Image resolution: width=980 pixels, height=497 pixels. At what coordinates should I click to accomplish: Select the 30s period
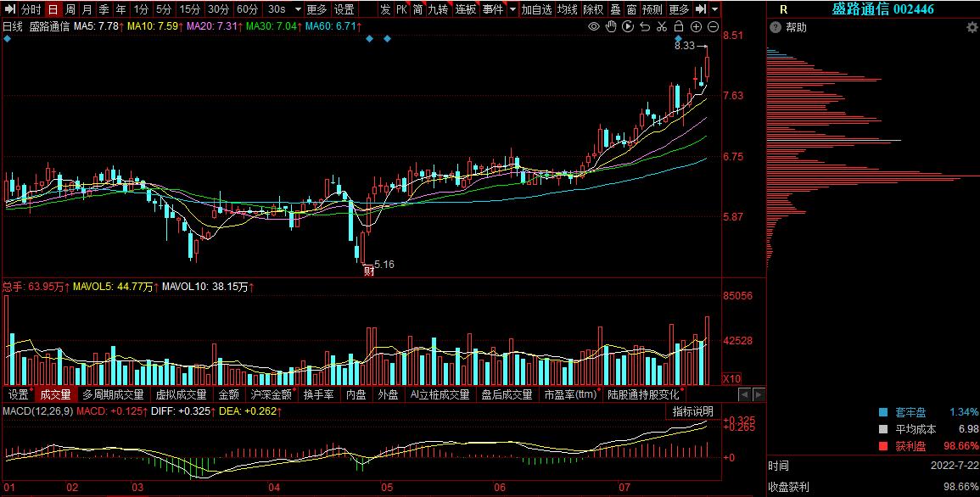tap(277, 9)
